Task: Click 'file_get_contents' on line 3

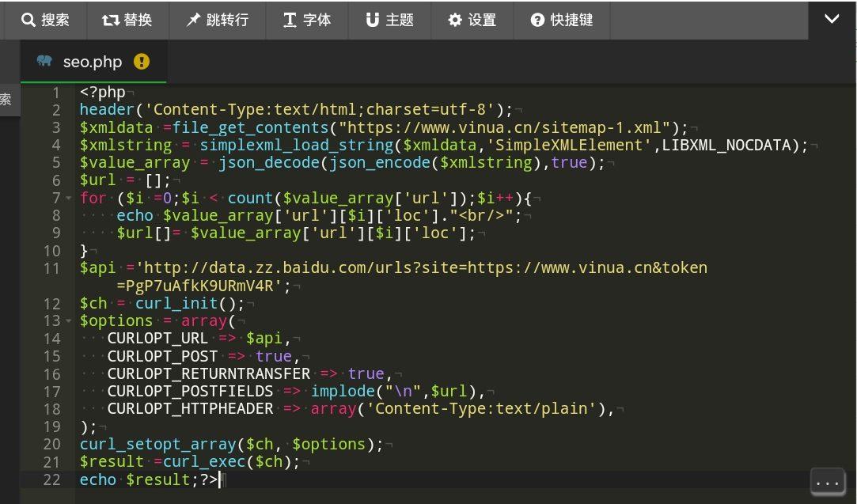Action: [x=250, y=127]
